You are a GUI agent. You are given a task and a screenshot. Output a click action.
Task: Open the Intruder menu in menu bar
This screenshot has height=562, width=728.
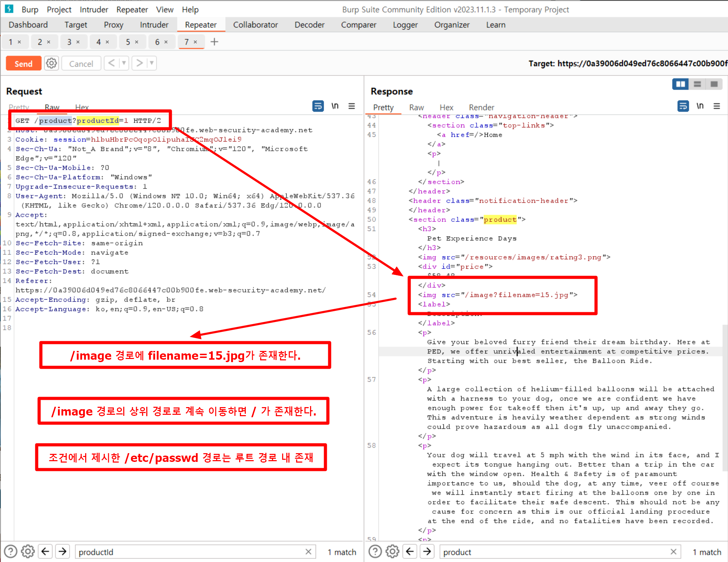coord(94,9)
